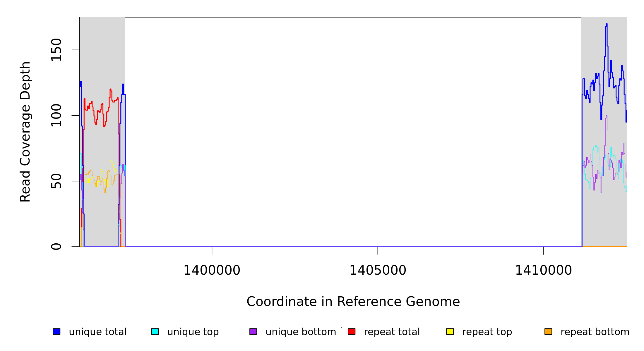This screenshot has height=351, width=644.
Task: Click the 'Read Coverage Depth' axis title
Action: [x=25, y=132]
